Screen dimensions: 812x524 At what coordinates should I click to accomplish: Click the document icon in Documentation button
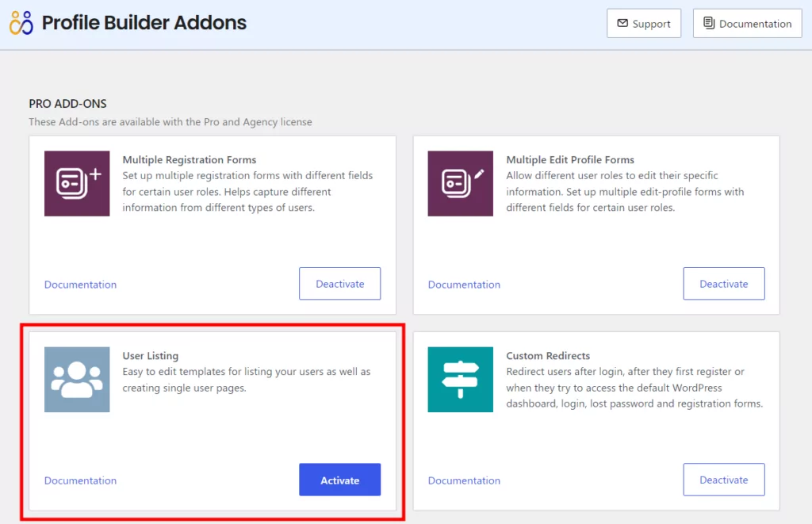pos(709,23)
